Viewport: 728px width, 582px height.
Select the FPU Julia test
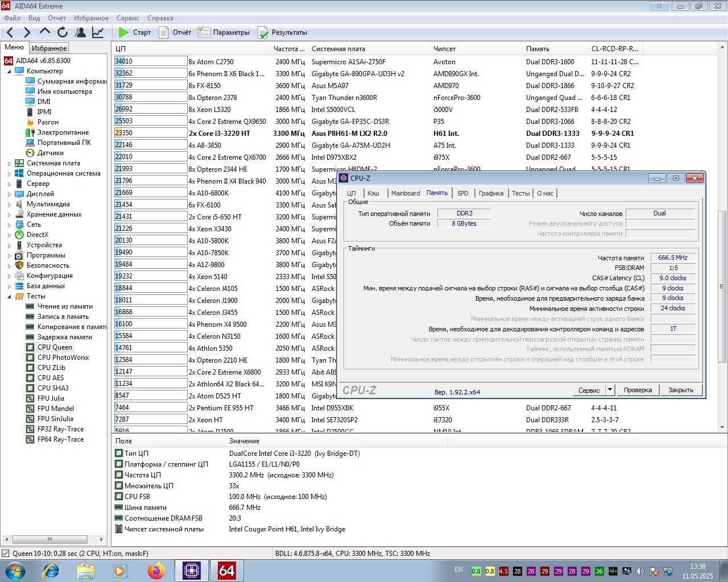(x=51, y=398)
